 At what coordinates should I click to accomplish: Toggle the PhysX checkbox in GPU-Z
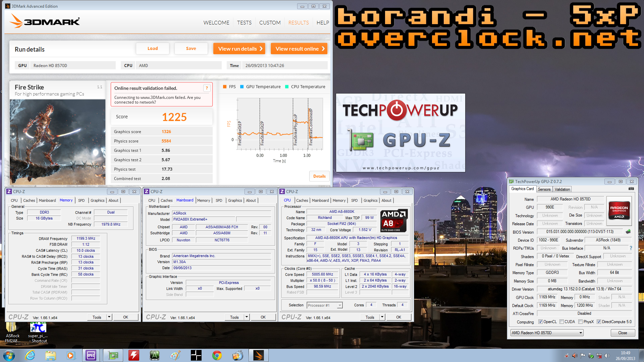click(x=580, y=322)
